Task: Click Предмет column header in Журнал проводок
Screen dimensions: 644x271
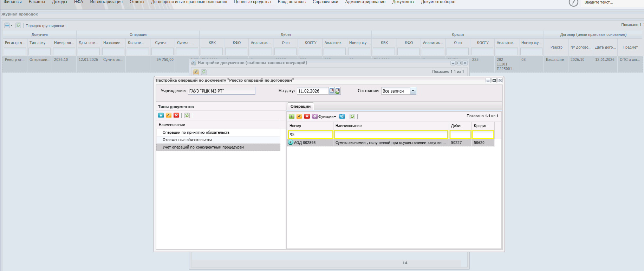Action: coord(630,47)
